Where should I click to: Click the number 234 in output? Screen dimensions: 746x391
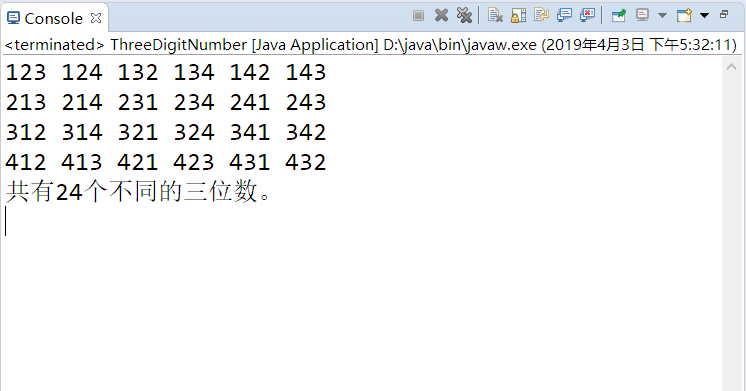click(194, 103)
